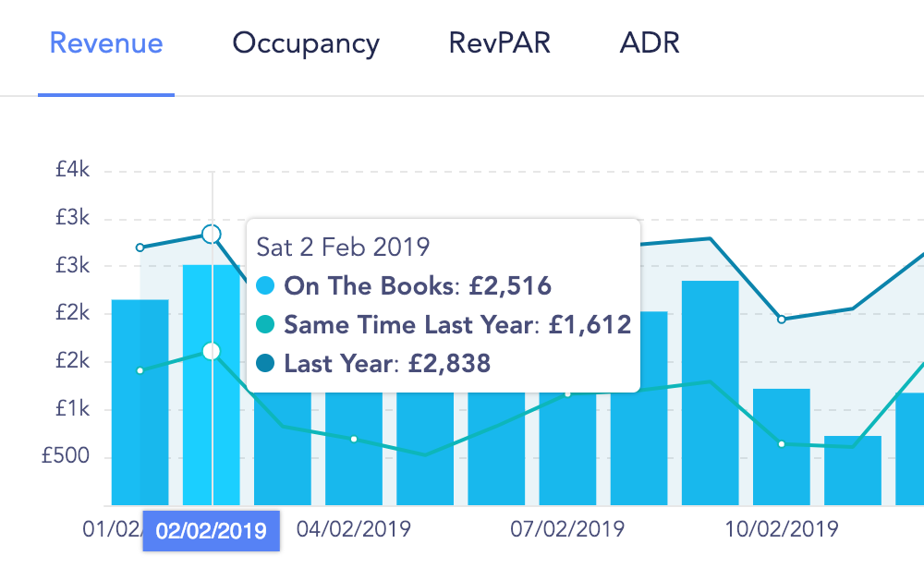Image resolution: width=924 pixels, height=580 pixels.
Task: Click the highlighted bar for 02/02/2019
Action: pyautogui.click(x=211, y=385)
